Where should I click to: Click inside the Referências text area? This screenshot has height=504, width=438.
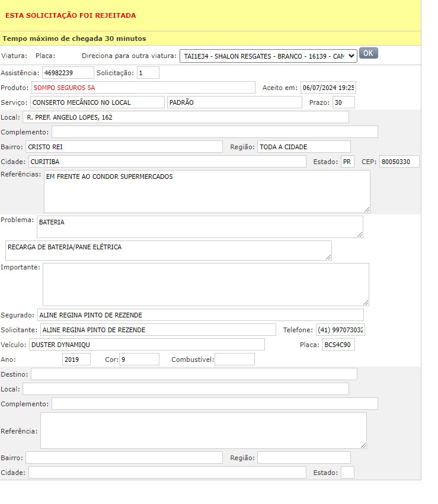[206, 191]
